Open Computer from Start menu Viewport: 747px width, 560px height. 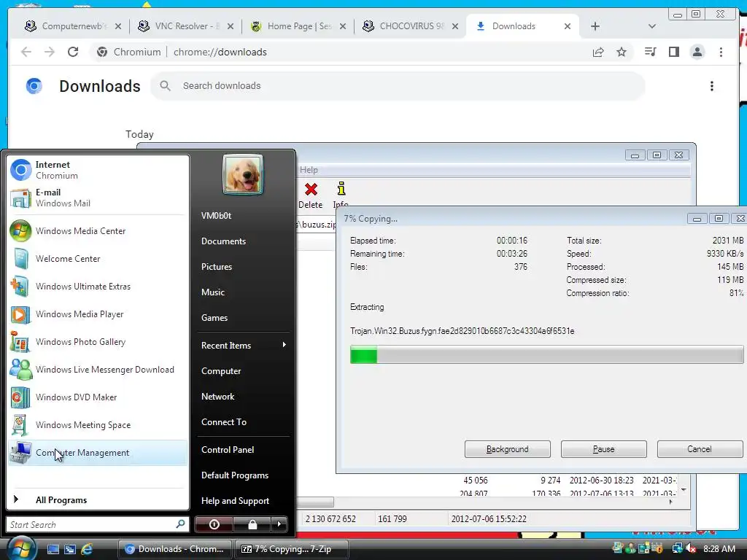(x=243, y=371)
